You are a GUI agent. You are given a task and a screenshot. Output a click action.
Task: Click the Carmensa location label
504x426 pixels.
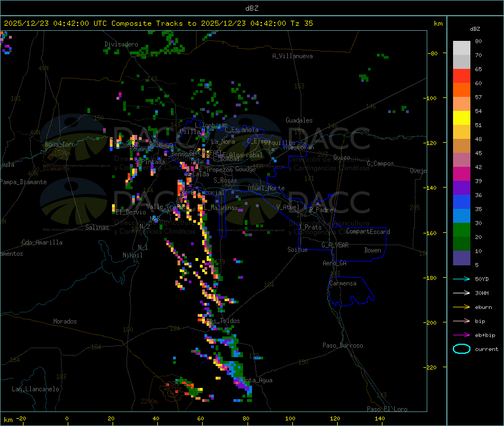tap(343, 283)
